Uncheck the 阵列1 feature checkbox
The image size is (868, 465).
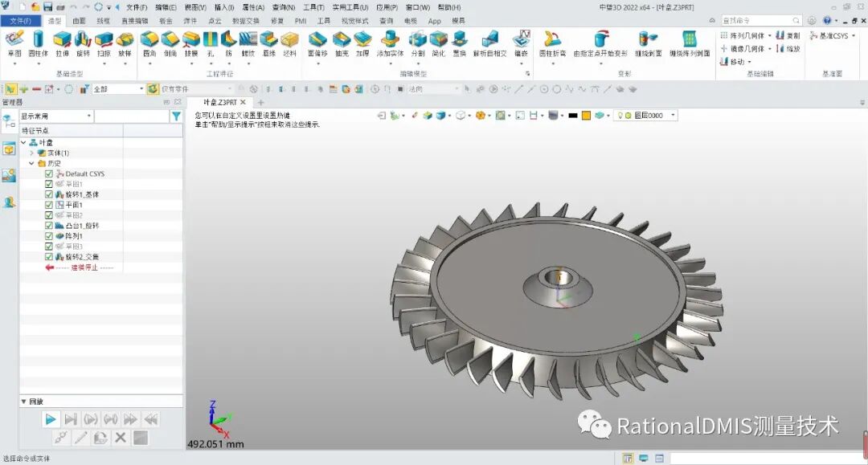[49, 236]
